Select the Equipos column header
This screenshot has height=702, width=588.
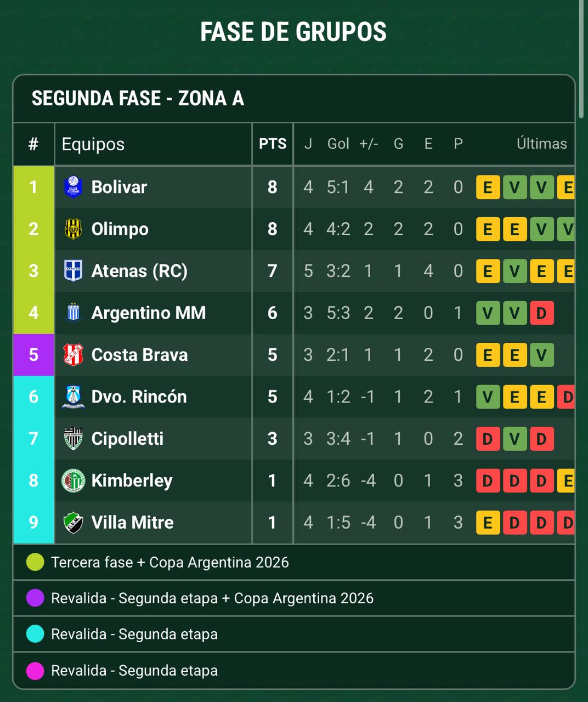[x=93, y=144]
